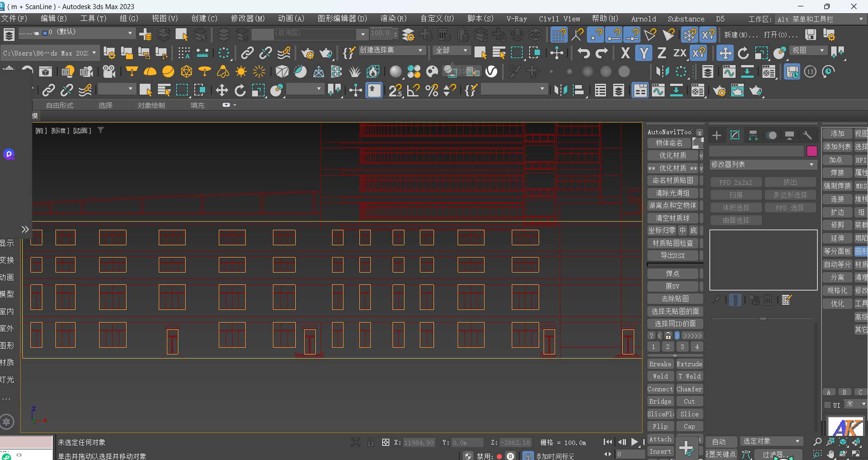This screenshot has width=868, height=460.
Task: Click the Mirror tool icon
Action: point(662,71)
